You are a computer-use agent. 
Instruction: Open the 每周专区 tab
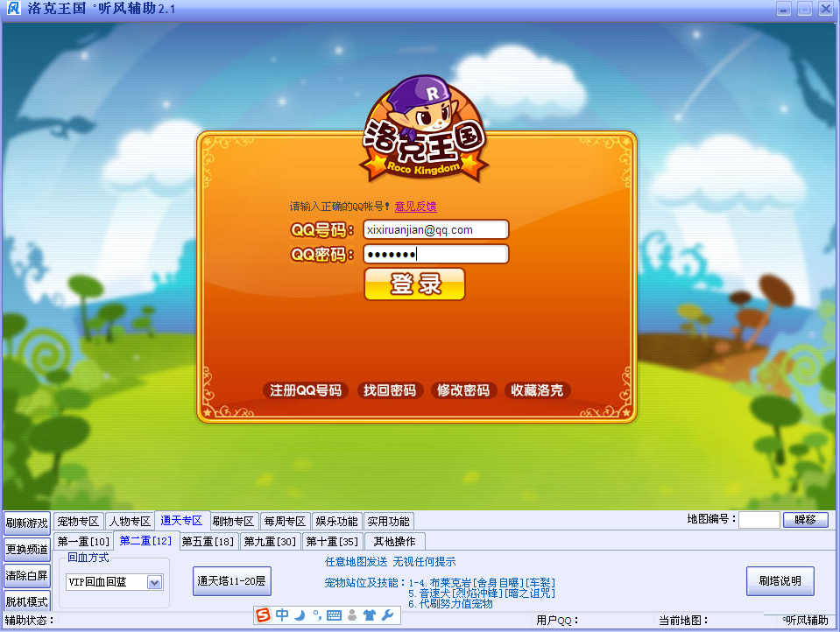pyautogui.click(x=285, y=521)
